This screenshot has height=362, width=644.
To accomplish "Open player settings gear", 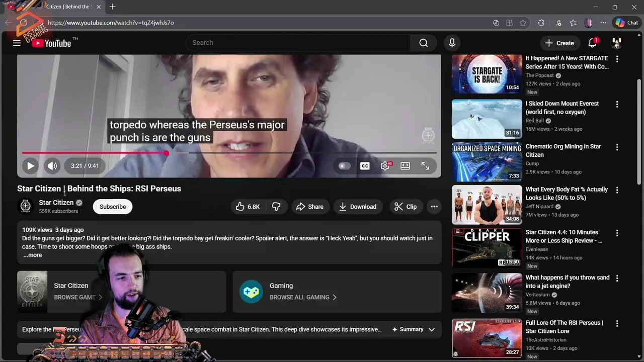I will (385, 166).
